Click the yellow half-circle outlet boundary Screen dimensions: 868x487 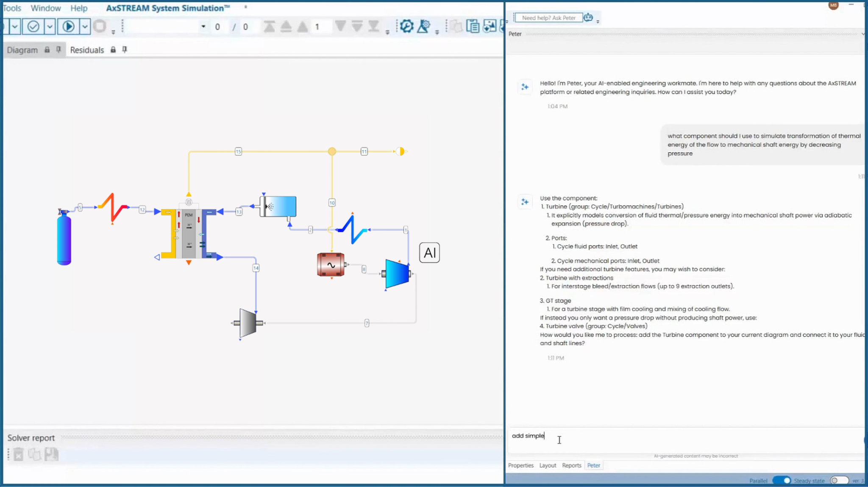pyautogui.click(x=400, y=151)
